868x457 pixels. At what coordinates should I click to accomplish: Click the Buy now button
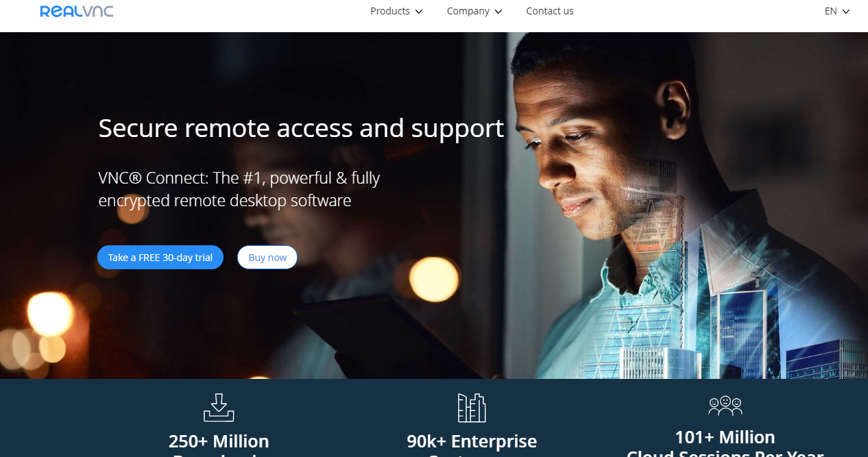267,258
